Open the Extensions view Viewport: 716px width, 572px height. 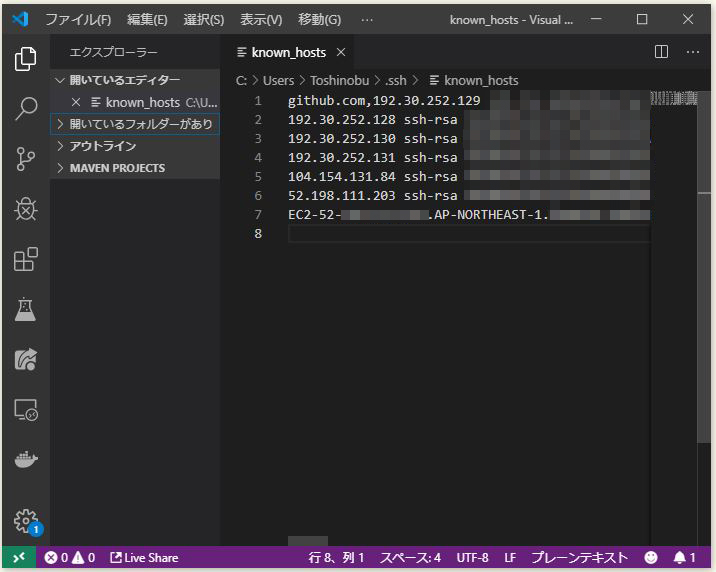pyautogui.click(x=26, y=259)
